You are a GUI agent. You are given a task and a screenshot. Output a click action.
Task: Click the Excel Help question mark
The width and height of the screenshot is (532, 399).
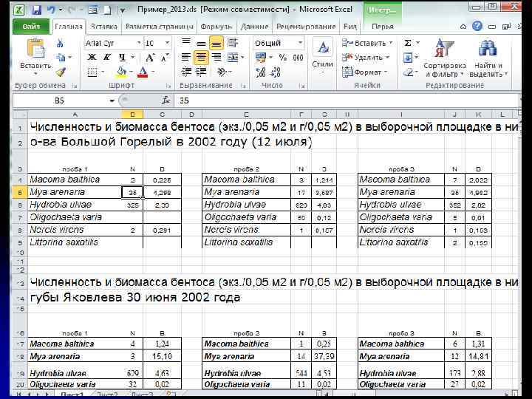(x=477, y=26)
